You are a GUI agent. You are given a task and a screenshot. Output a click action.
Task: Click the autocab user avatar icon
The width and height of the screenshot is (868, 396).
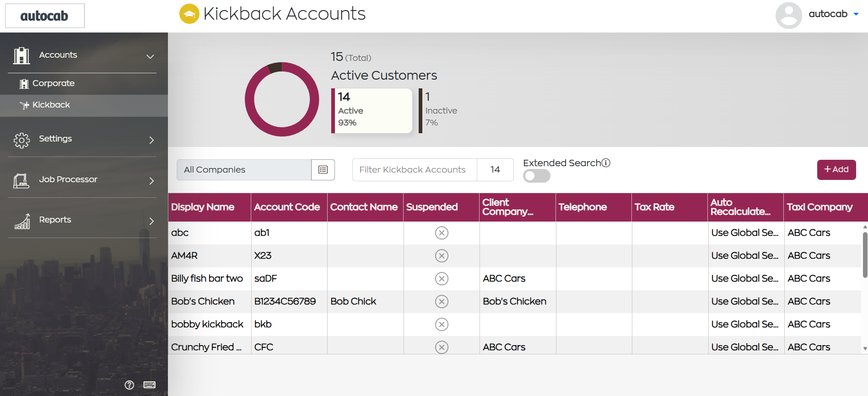point(789,15)
